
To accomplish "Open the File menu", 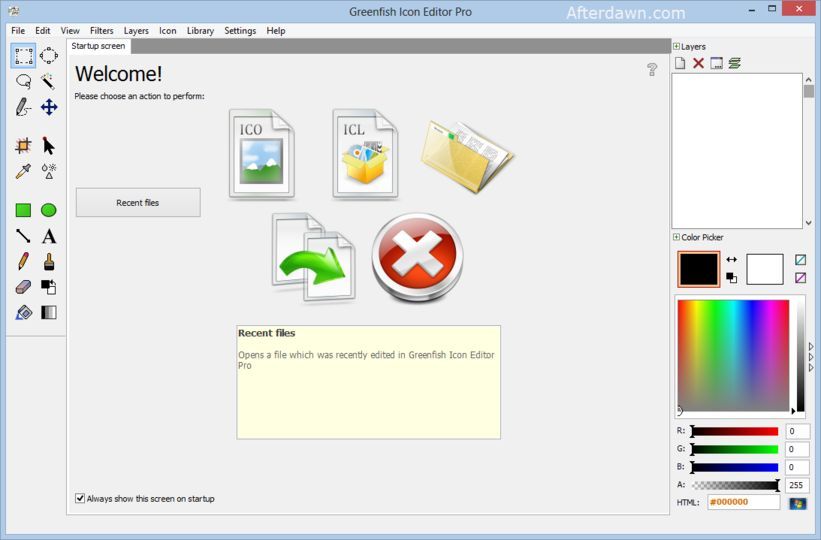I will (18, 30).
